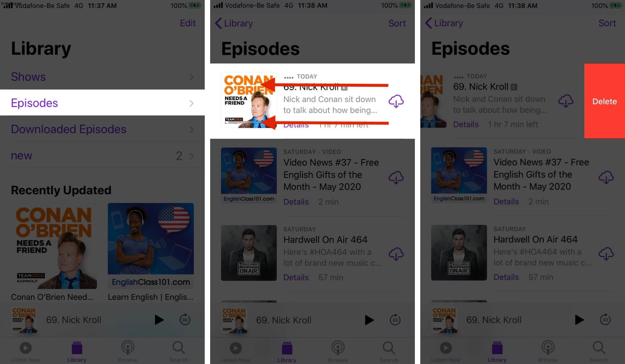625x364 pixels.
Task: Open Search tab in right screen
Action: point(599,352)
